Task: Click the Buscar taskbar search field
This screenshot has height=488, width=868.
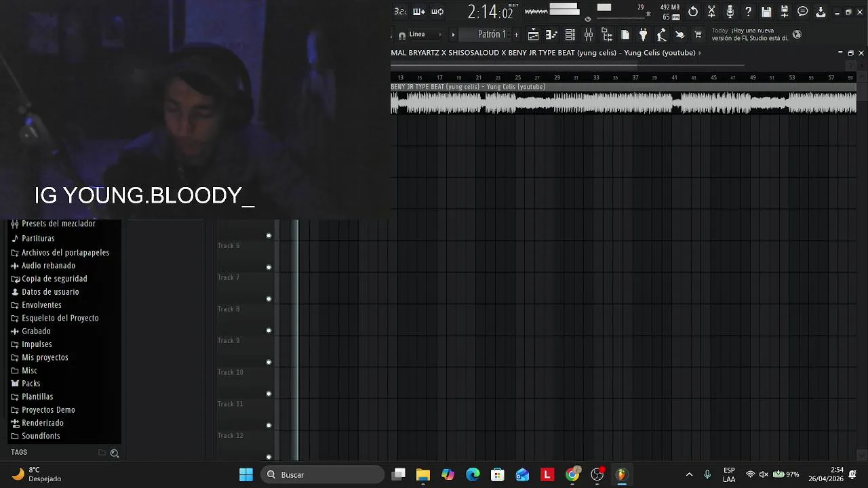Action: tap(323, 474)
